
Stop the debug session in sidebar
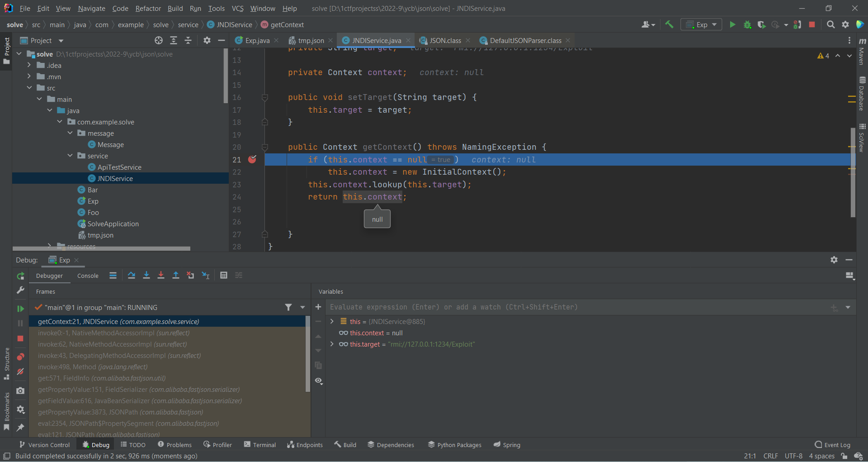pos(20,338)
